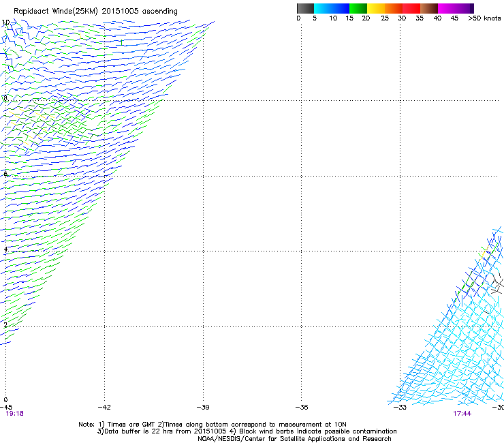
Task: Click the '25' legend tick label
Action: coord(385,18)
